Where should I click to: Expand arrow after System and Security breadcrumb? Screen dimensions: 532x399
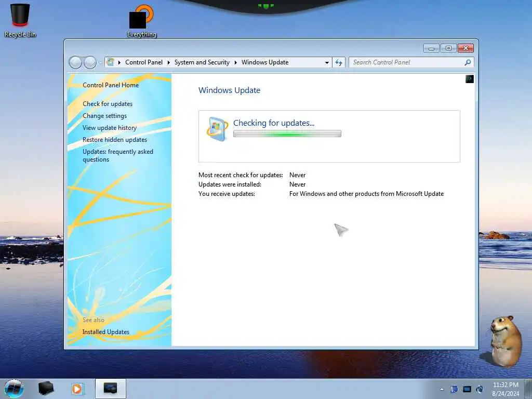tap(235, 62)
